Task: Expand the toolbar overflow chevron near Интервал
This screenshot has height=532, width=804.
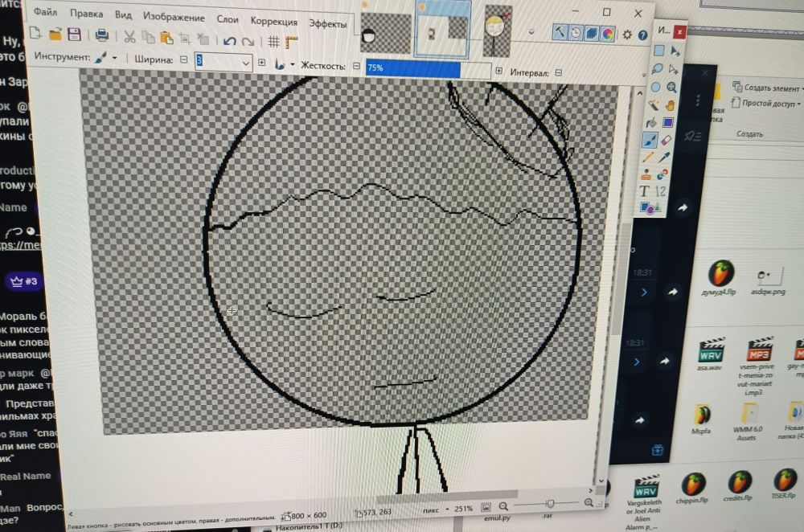Action: click(644, 76)
